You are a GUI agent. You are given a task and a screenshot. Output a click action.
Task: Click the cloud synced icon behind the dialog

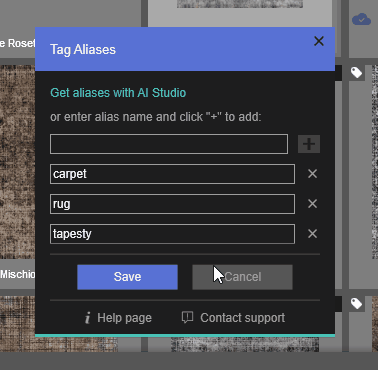coord(361,19)
